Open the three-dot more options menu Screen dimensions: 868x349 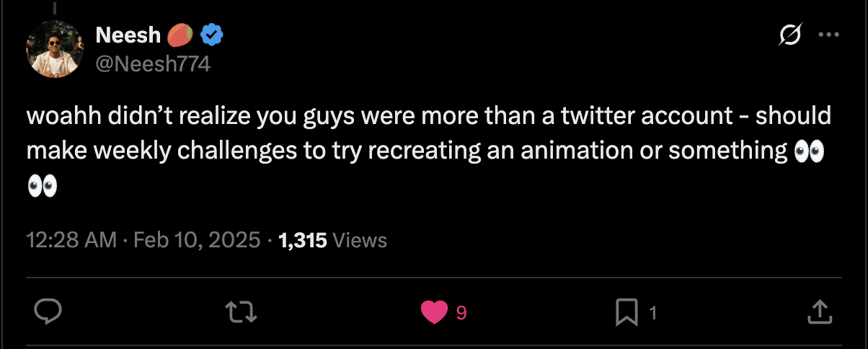tap(827, 34)
